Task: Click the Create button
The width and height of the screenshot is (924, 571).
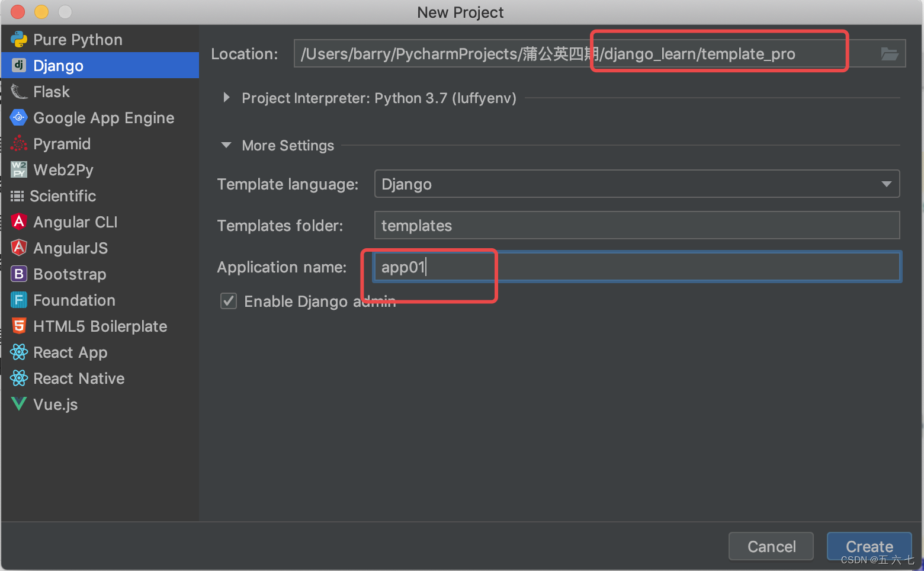Action: (869, 546)
